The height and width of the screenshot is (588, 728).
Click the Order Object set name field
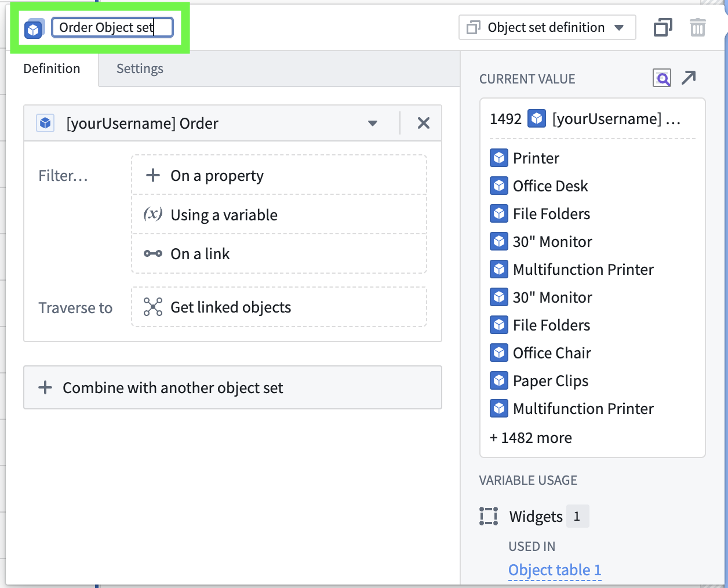tap(112, 27)
